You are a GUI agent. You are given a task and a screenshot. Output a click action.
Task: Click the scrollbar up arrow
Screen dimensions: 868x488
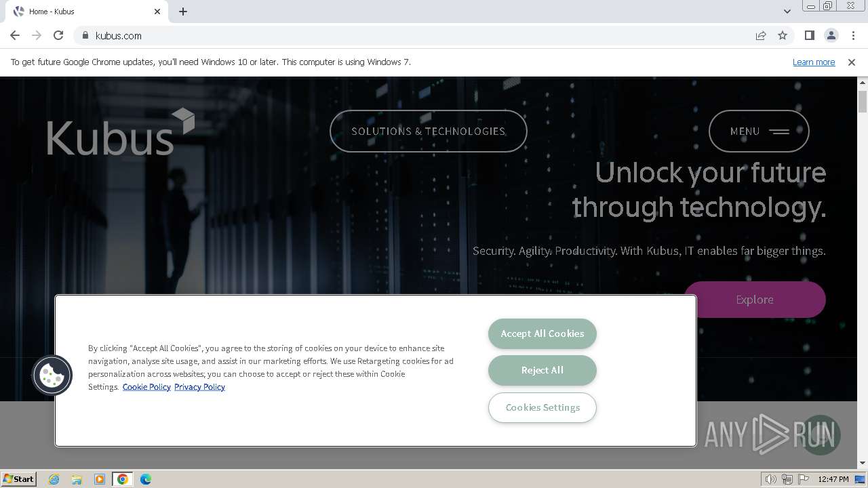863,82
